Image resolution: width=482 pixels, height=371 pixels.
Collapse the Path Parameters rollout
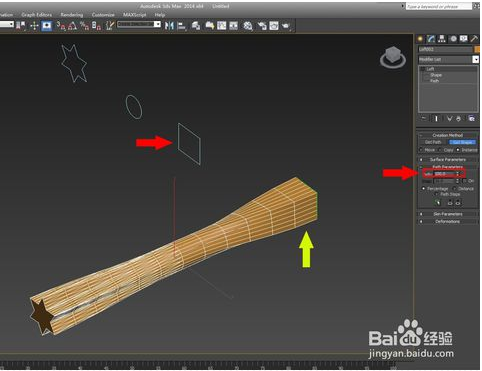pyautogui.click(x=448, y=166)
